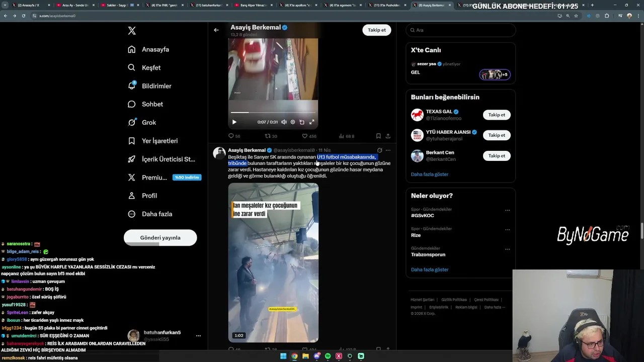Go back with profile header arrow
Image resolution: width=644 pixels, height=362 pixels.
216,30
